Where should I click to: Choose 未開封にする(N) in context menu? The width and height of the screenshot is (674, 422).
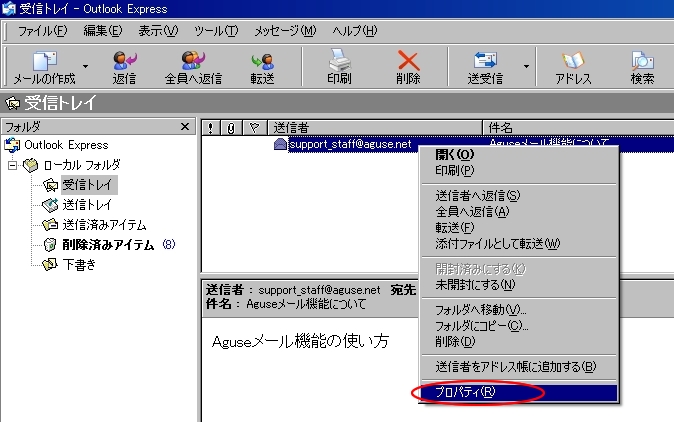point(519,284)
